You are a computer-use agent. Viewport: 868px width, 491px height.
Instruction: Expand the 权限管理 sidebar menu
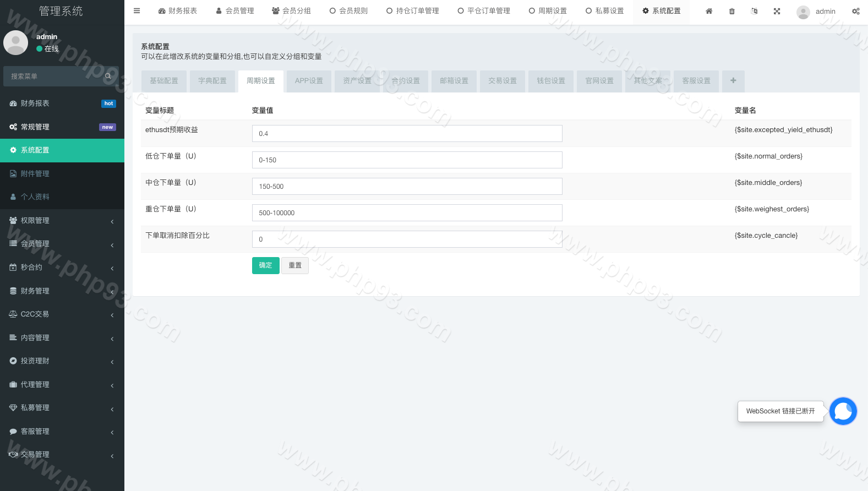pyautogui.click(x=62, y=221)
